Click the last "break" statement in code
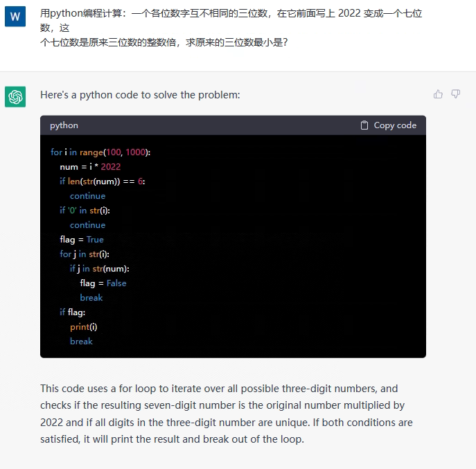Screen dimensions: 476x469 81,342
